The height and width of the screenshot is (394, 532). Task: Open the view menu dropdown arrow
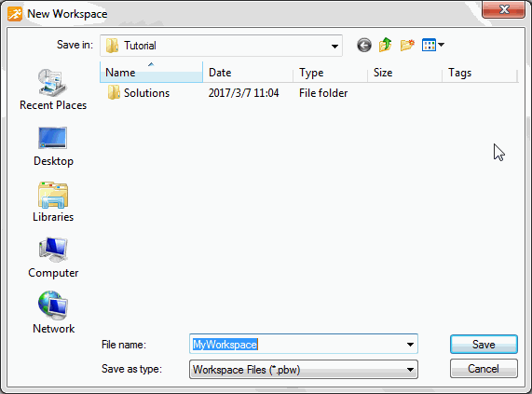[441, 45]
